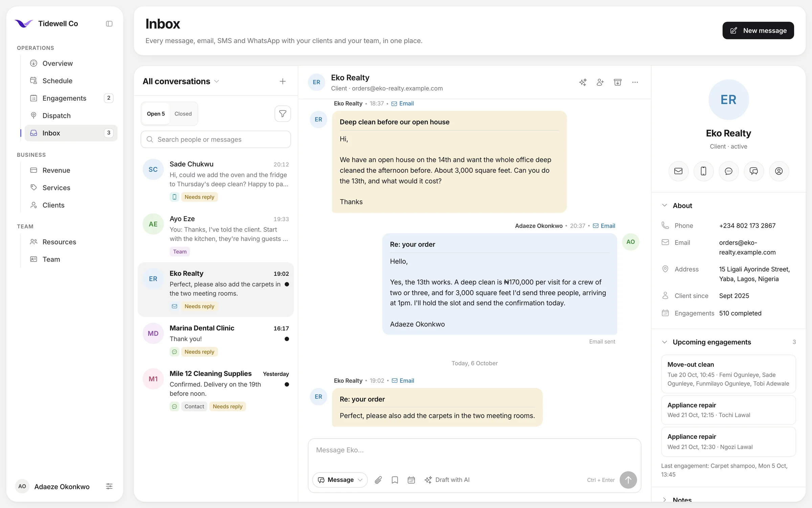Viewport: 812px width, 508px height.
Task: Open user settings sliders icon
Action: [109, 486]
